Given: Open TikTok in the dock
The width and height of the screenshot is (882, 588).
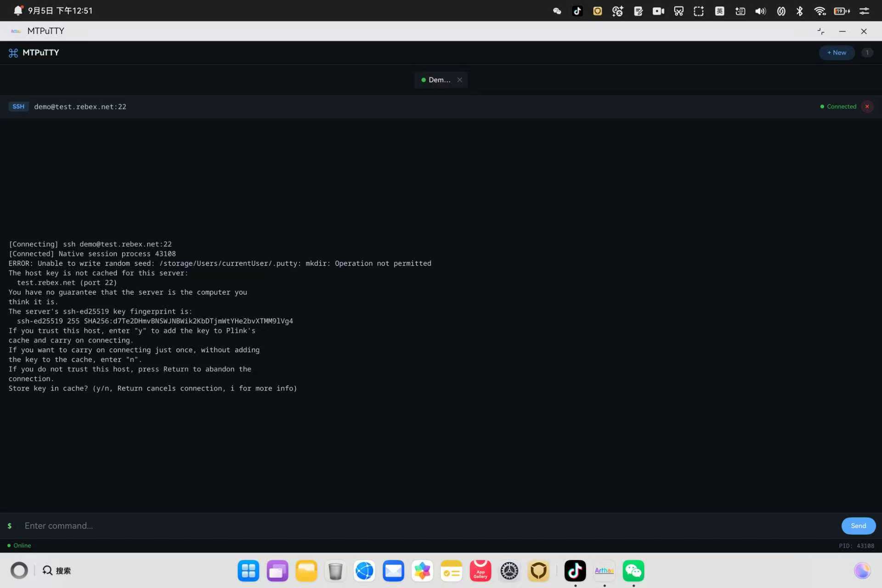Looking at the screenshot, I should [x=575, y=571].
